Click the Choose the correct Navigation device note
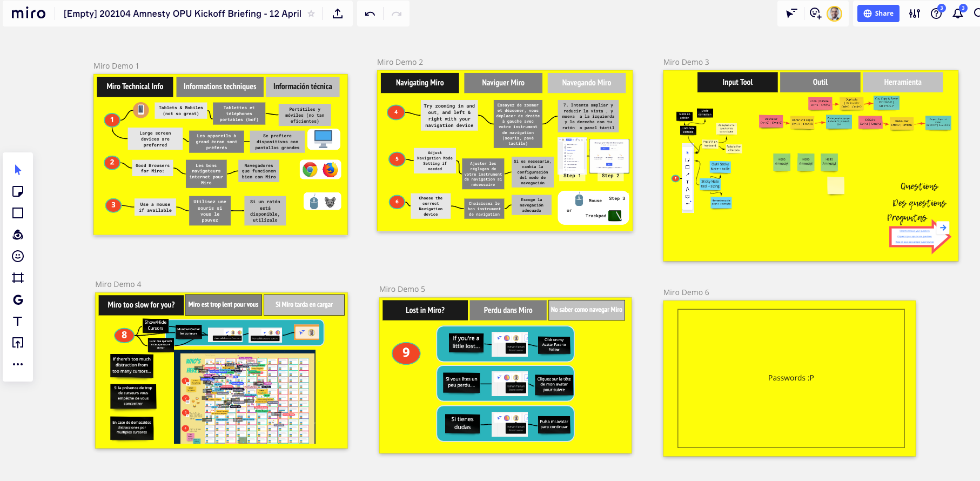The image size is (980, 481). 431,206
